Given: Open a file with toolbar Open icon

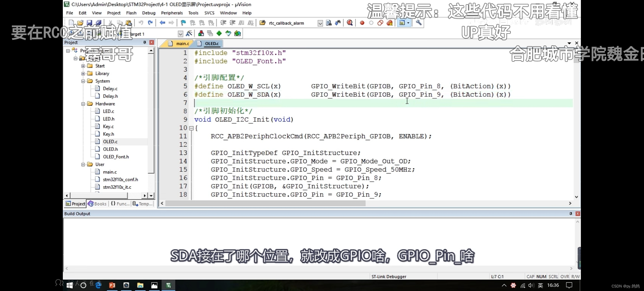Looking at the screenshot, I should point(80,23).
